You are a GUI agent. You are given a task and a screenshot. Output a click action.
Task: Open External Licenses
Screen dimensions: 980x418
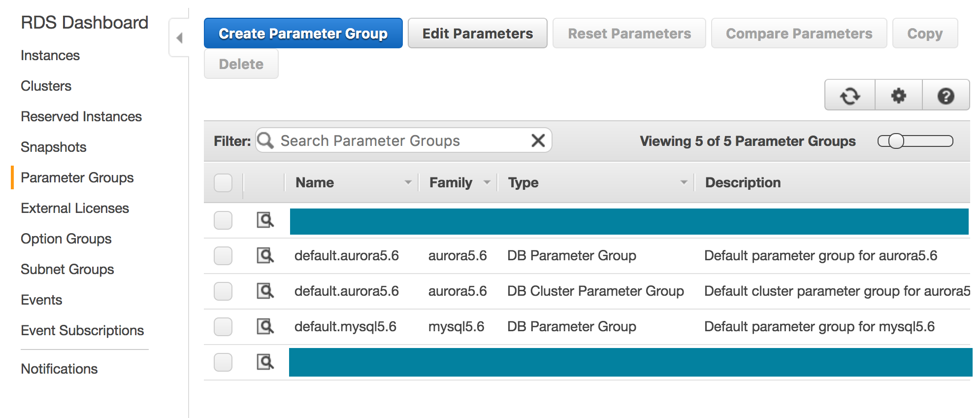click(75, 208)
